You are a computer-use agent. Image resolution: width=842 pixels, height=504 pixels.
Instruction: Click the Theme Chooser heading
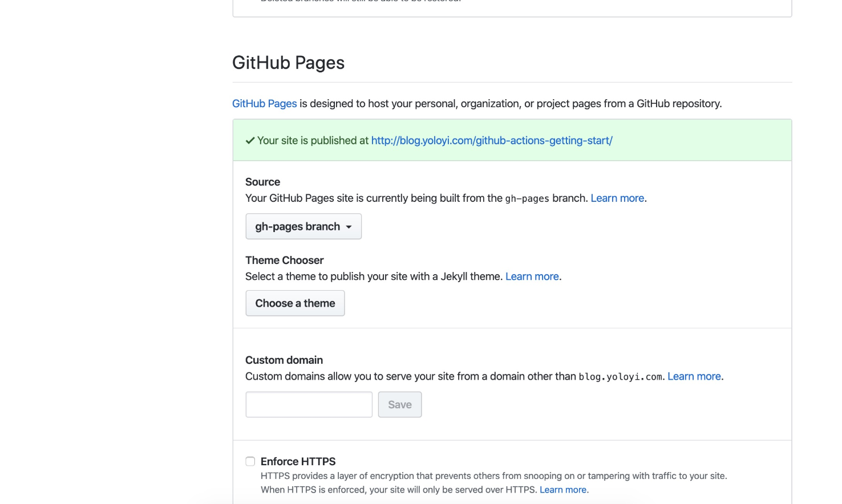click(x=284, y=260)
